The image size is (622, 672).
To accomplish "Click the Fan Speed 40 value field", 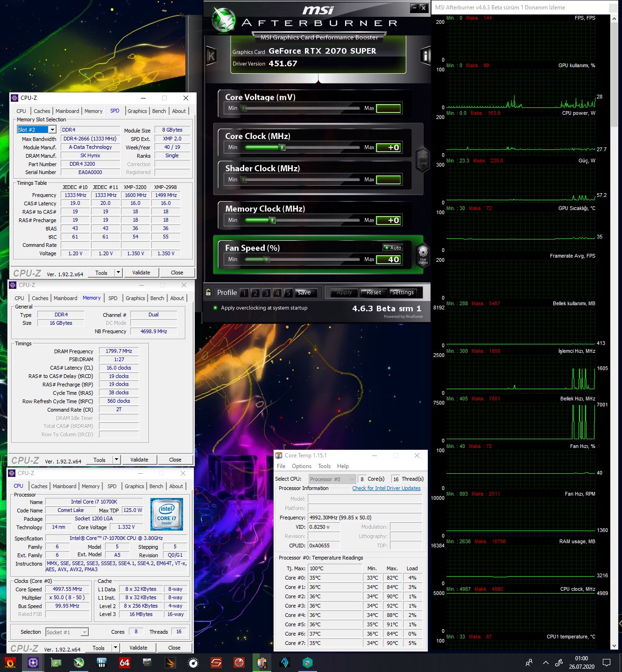I will coord(389,259).
